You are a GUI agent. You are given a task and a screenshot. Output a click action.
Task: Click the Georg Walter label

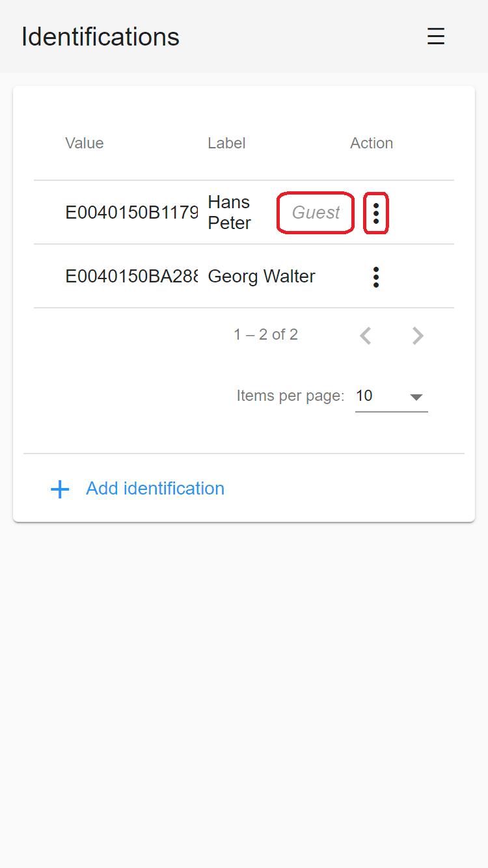click(x=262, y=276)
